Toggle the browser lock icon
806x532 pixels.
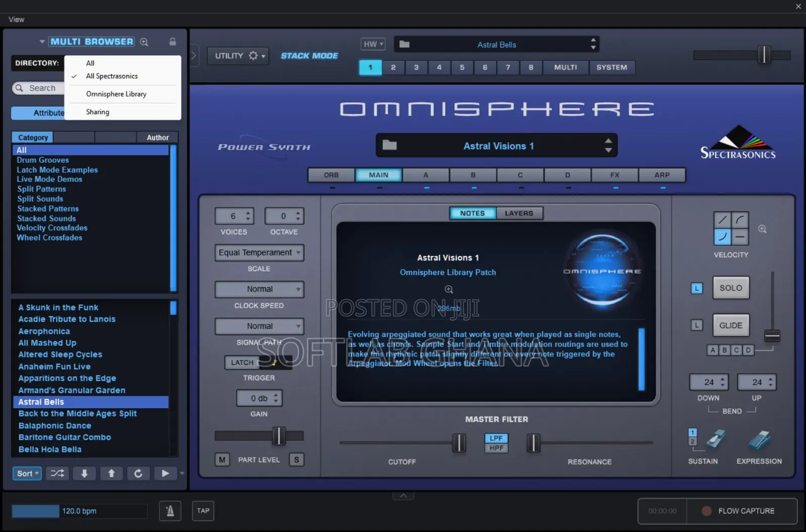tap(173, 41)
